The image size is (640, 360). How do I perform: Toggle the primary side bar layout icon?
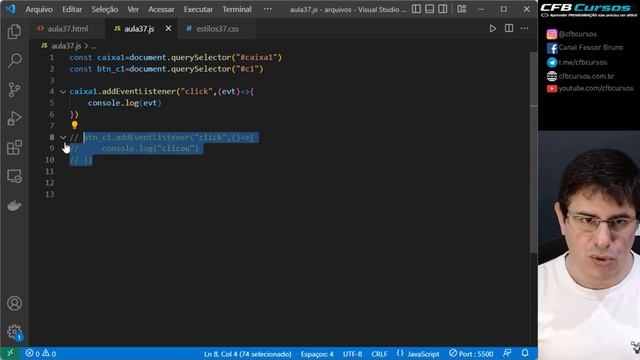click(416, 9)
